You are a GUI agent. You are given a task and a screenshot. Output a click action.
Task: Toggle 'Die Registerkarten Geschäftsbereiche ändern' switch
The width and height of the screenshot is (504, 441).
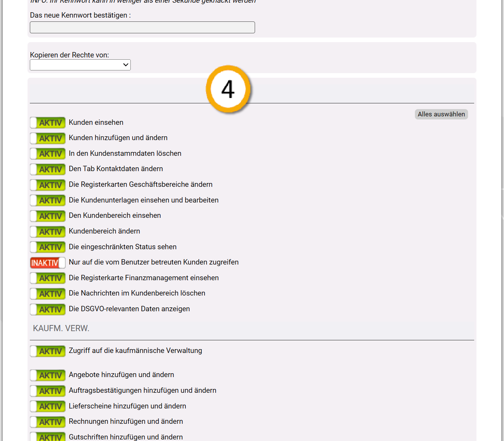[x=48, y=185]
